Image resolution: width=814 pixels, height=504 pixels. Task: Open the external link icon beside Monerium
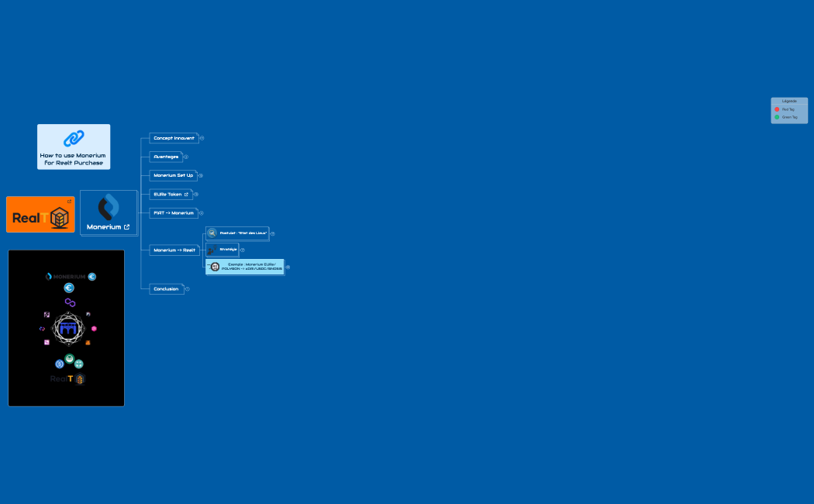point(126,227)
